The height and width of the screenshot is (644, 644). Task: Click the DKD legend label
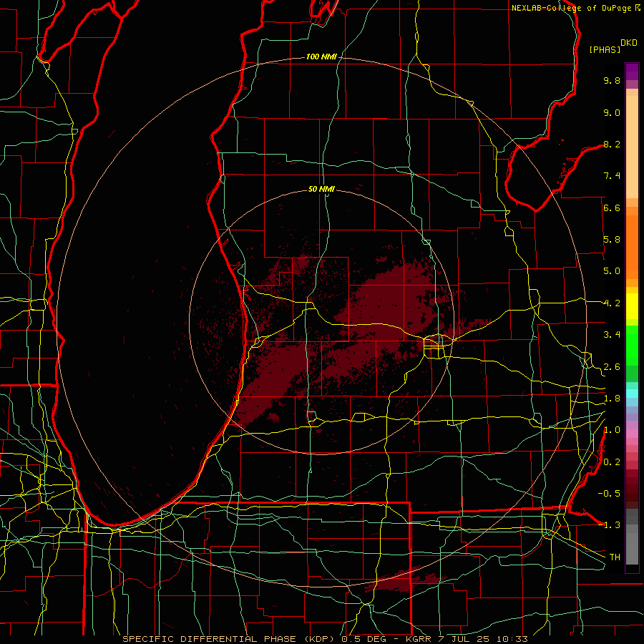click(629, 43)
